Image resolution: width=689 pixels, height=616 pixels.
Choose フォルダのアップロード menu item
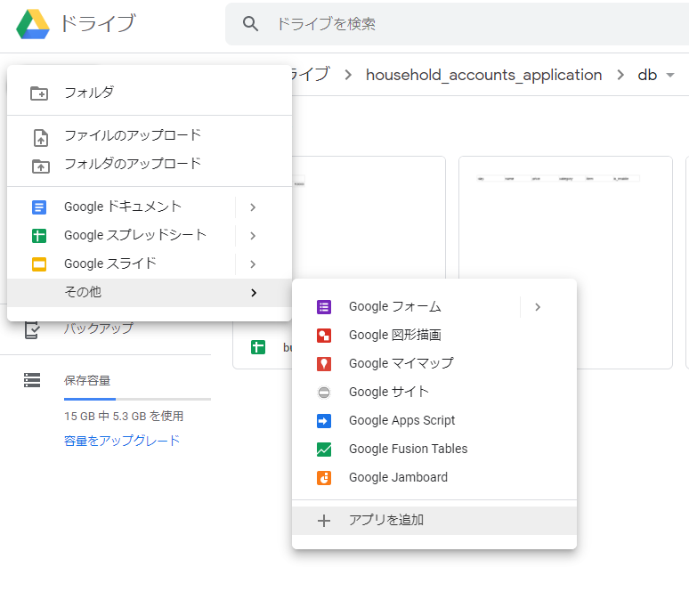(150, 164)
